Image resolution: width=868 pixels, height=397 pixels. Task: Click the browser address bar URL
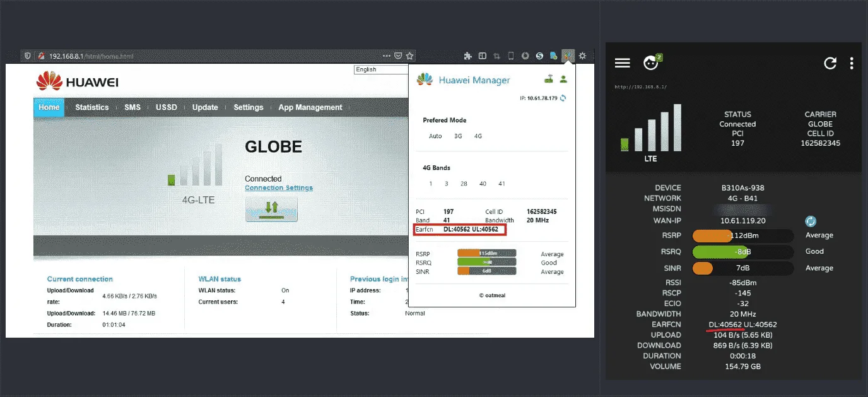(91, 56)
